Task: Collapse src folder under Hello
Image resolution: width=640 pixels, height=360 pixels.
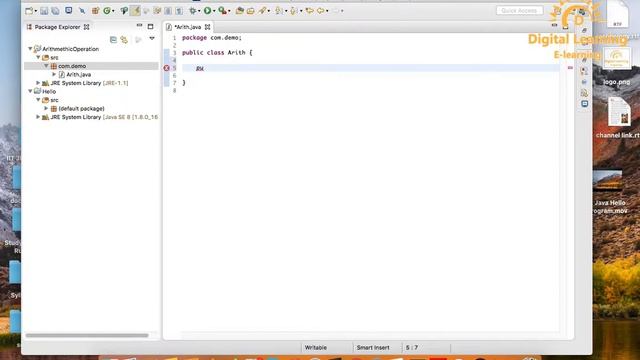Action: 38,100
